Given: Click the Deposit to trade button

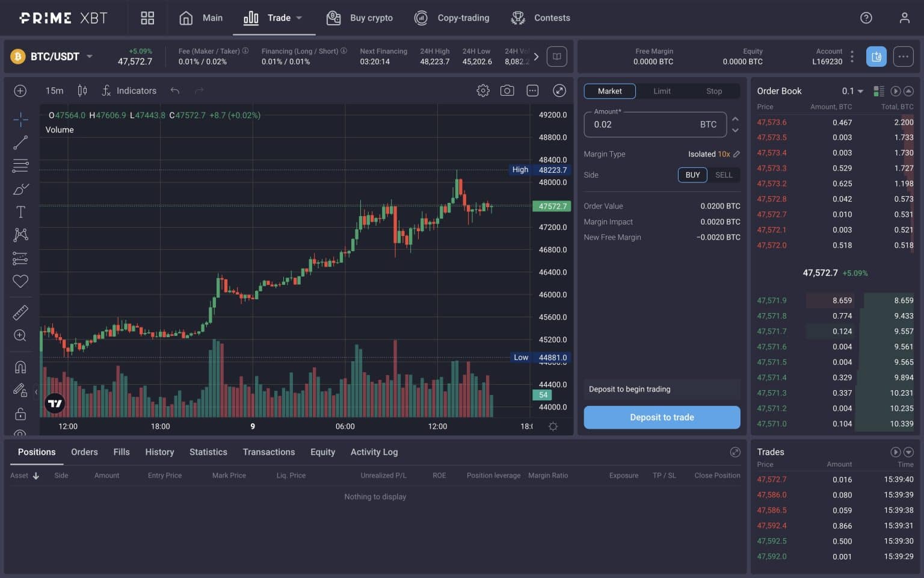Looking at the screenshot, I should (x=662, y=417).
